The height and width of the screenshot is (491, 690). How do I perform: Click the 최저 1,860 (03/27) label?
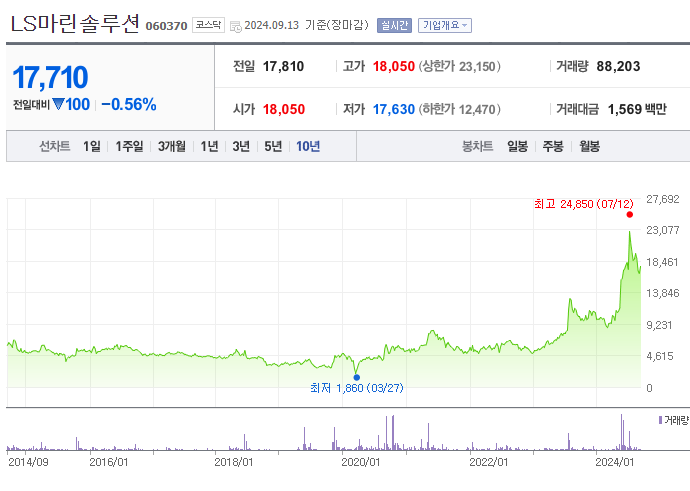357,388
